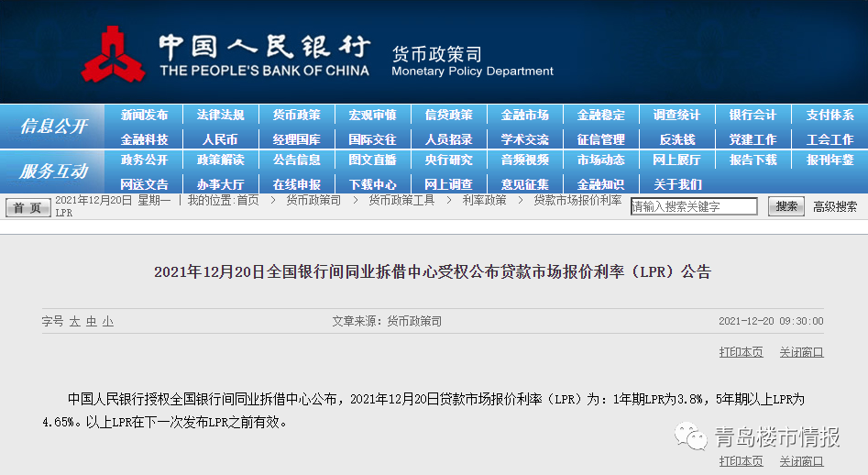Viewport: 868px width, 475px height.
Task: Click the 首页 home button
Action: 27,207
